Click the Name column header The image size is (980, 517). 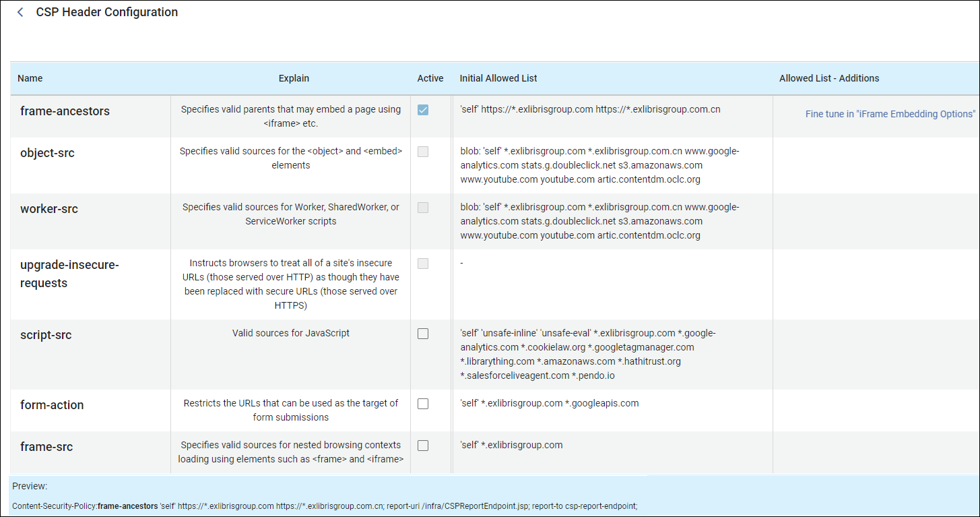click(x=30, y=78)
